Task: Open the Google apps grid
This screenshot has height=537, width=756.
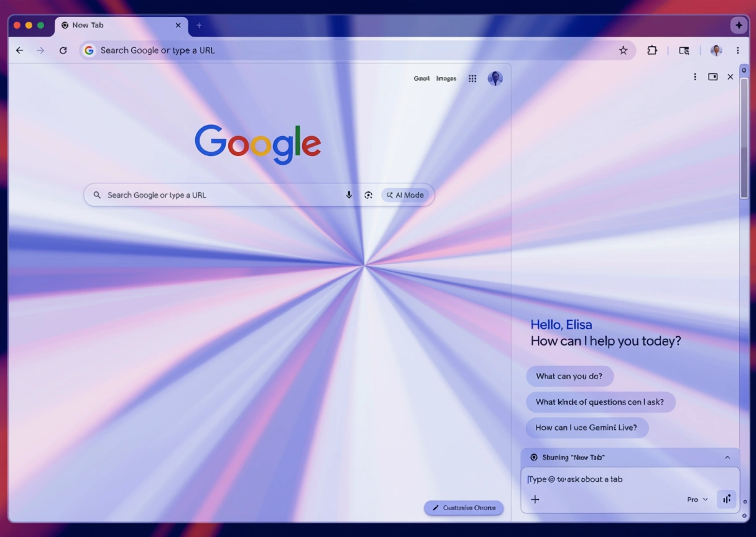Action: click(x=472, y=78)
